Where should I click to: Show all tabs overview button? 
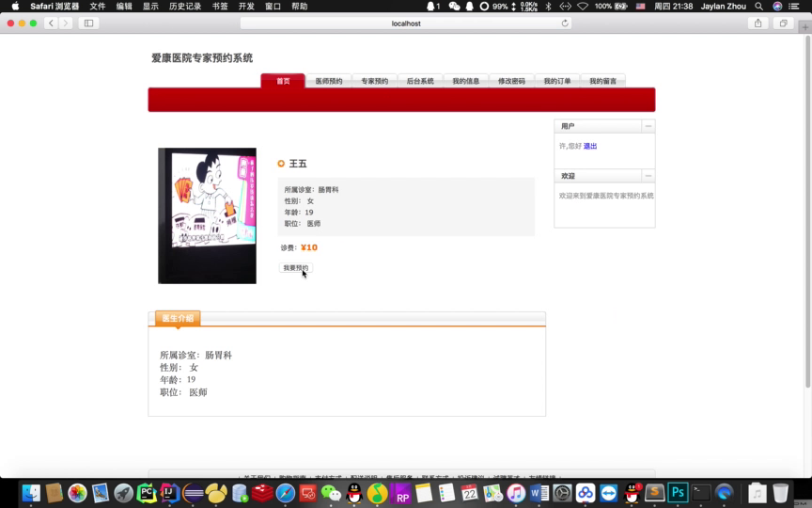[x=783, y=24]
